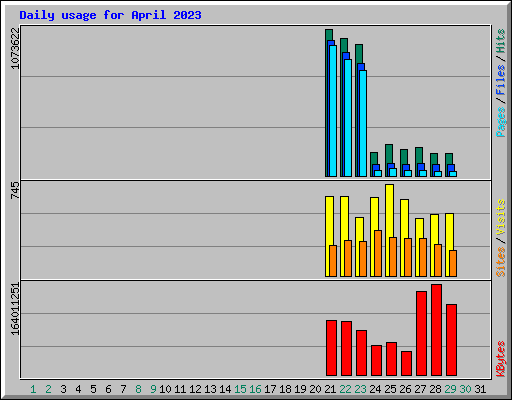This screenshot has width=512, height=400.
Task: Click the orange Sites bar for day 24
Action: click(x=378, y=253)
